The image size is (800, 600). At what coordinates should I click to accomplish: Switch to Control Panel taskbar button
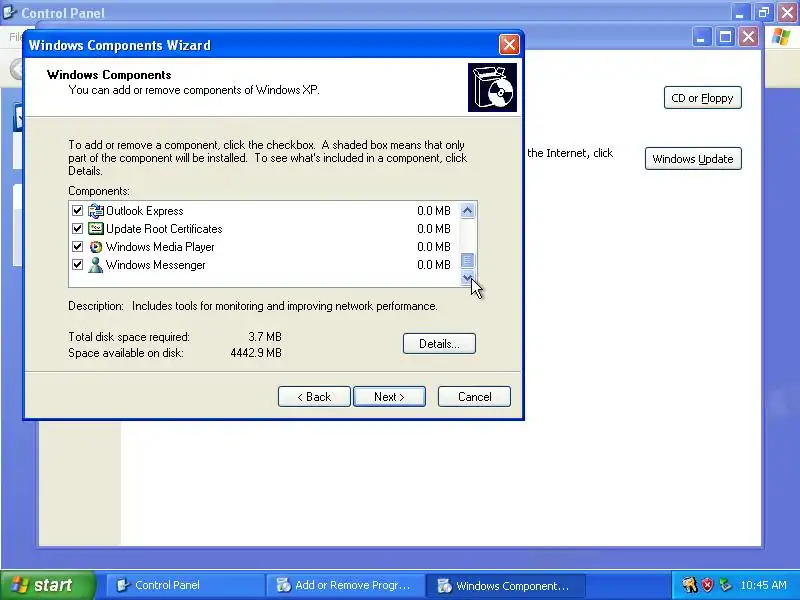pos(186,585)
